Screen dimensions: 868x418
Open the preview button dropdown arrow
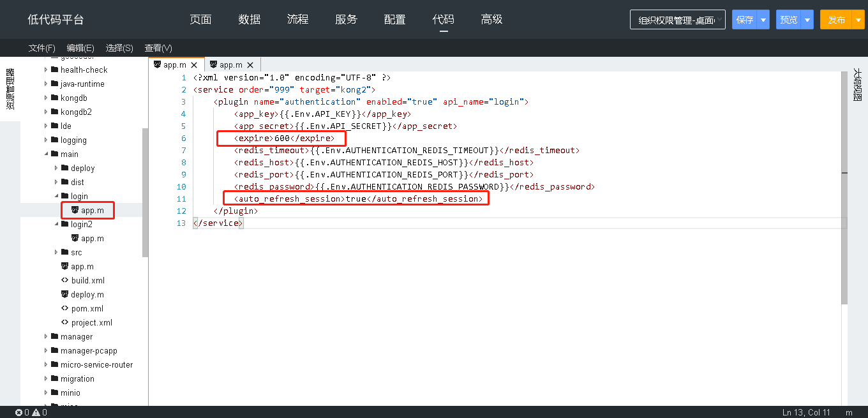807,20
